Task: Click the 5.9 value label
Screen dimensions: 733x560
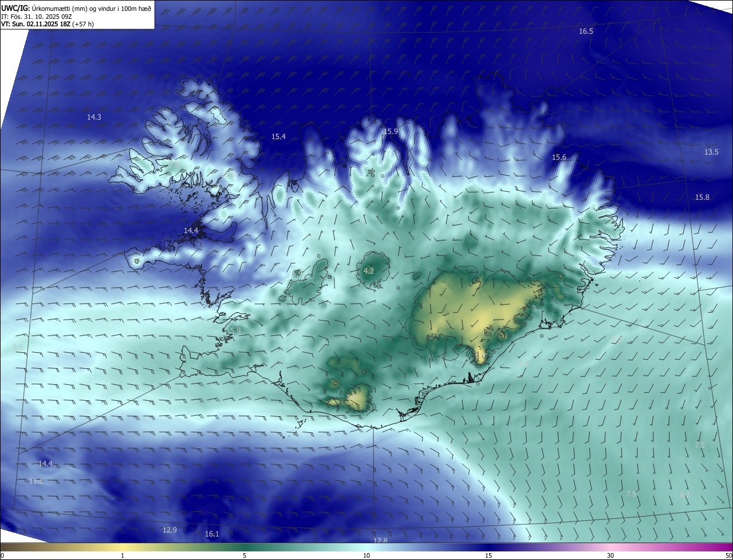Action: [235, 330]
